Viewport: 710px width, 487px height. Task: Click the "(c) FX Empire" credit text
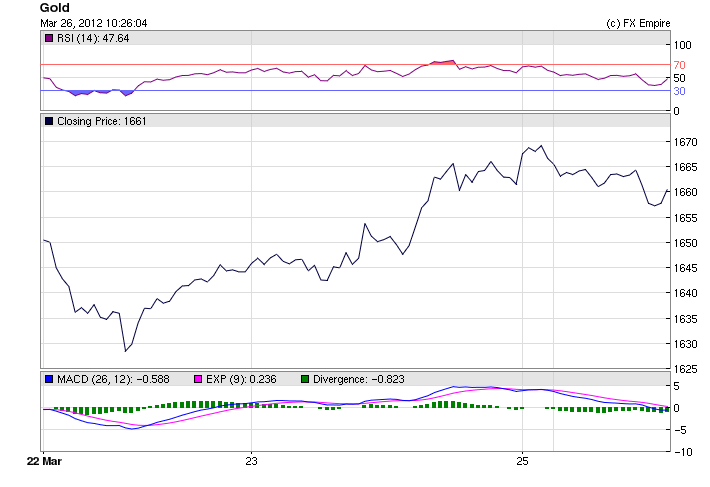(x=638, y=24)
